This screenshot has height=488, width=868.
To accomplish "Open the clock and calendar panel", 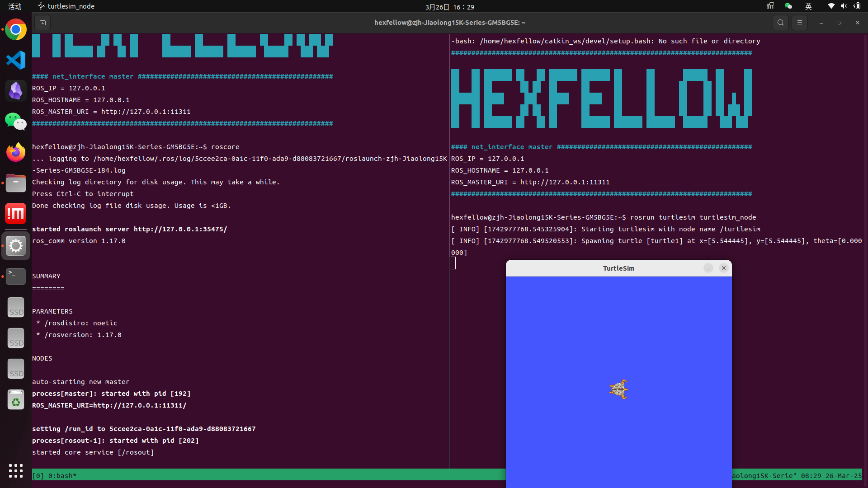I will 449,7.
